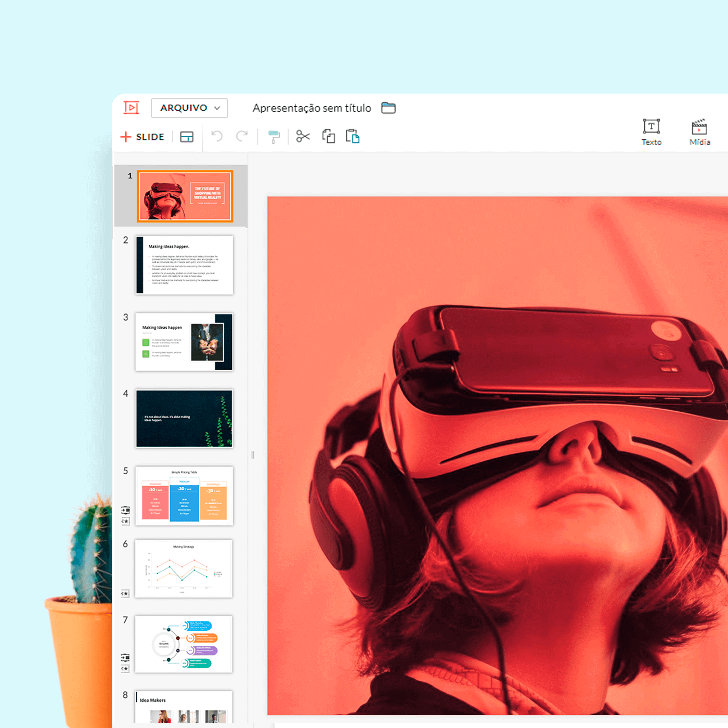
Task: Paste from the clipboard icon
Action: pyautogui.click(x=353, y=136)
